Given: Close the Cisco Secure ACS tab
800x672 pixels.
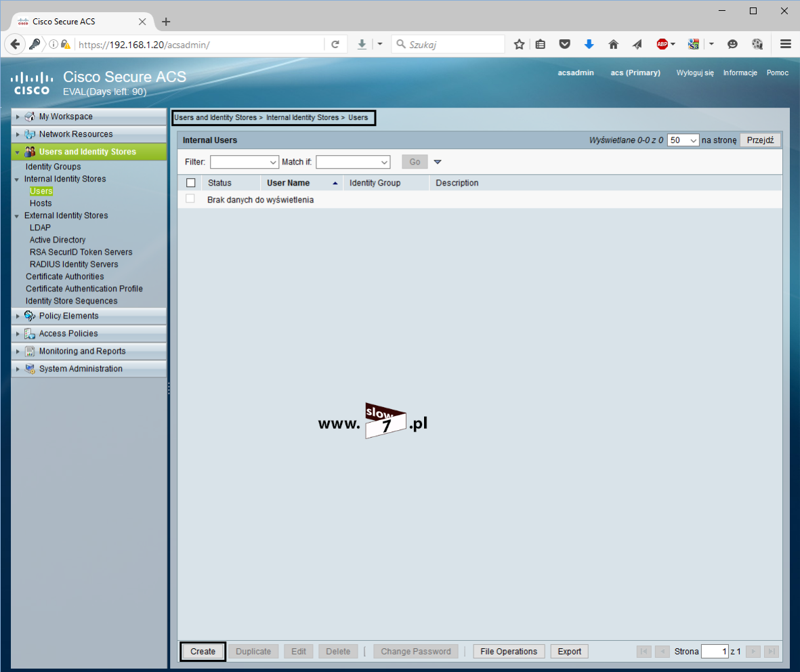Looking at the screenshot, I should (x=142, y=22).
